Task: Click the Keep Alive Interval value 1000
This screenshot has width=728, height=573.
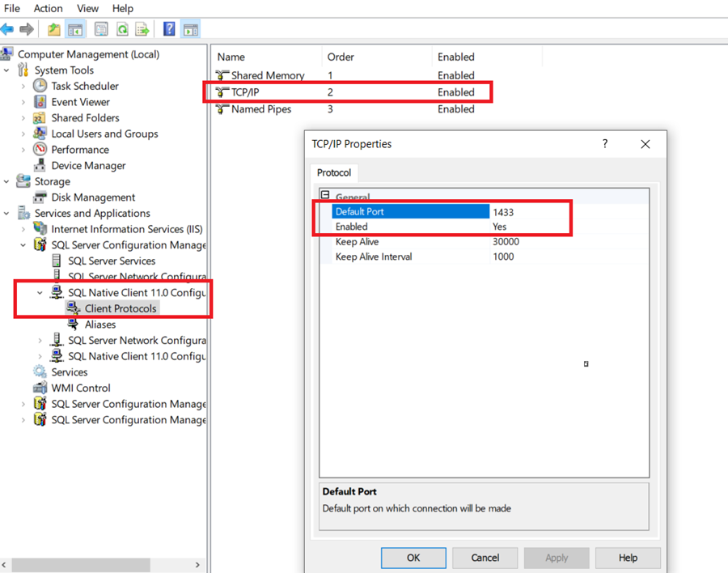Action: [x=503, y=257]
